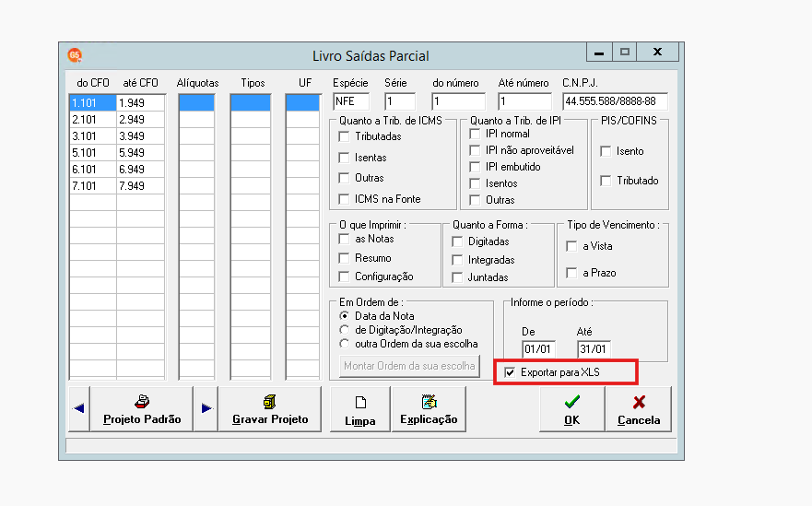The width and height of the screenshot is (812, 506).
Task: Confirm with the OK green check button
Action: (x=571, y=408)
